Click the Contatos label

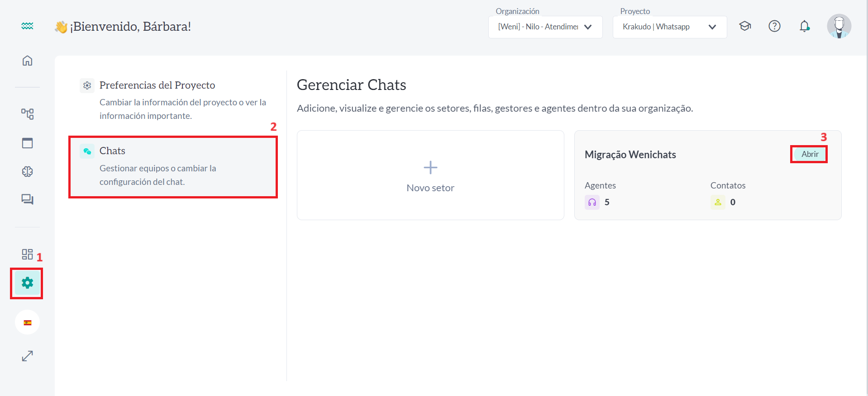tap(728, 185)
